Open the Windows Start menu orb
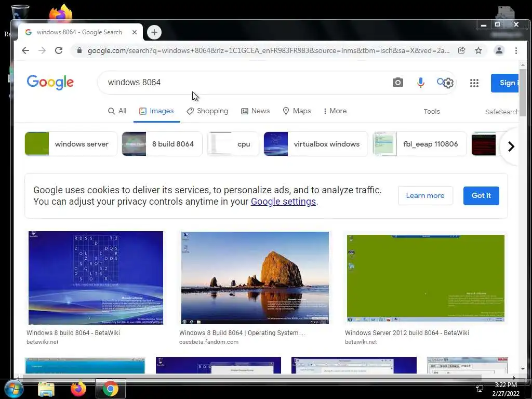 pyautogui.click(x=14, y=389)
